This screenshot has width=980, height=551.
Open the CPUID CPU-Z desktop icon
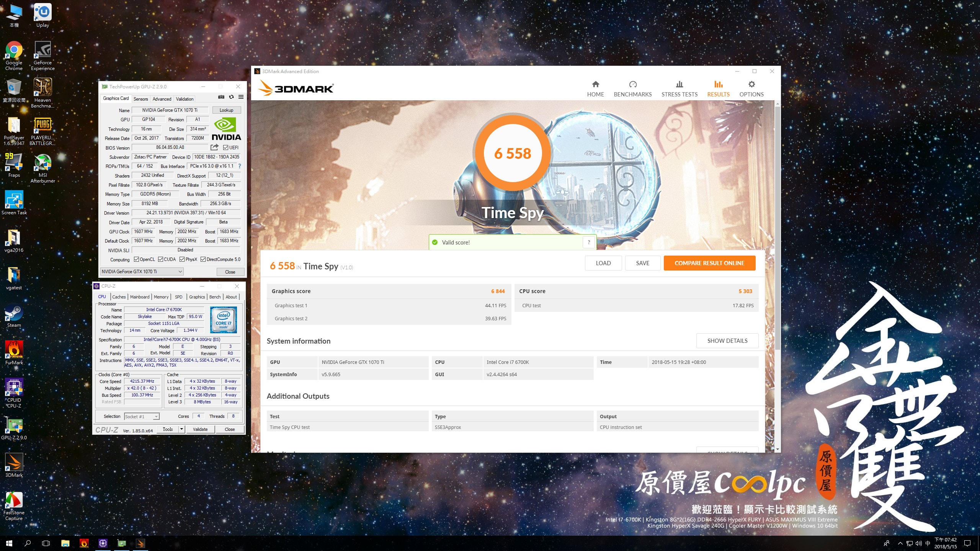14,393
